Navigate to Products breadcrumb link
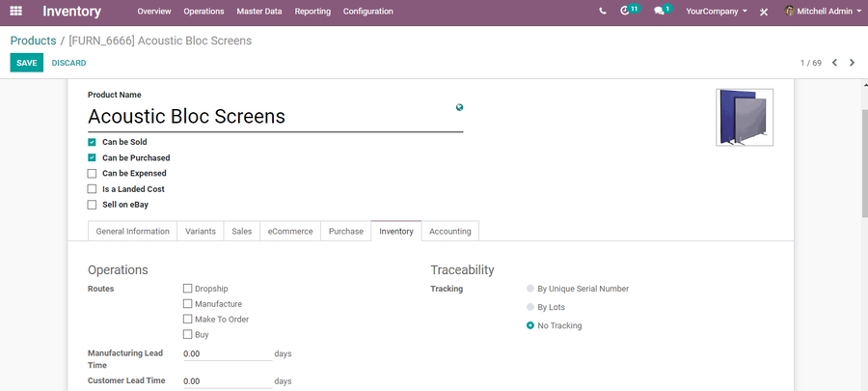 point(33,41)
